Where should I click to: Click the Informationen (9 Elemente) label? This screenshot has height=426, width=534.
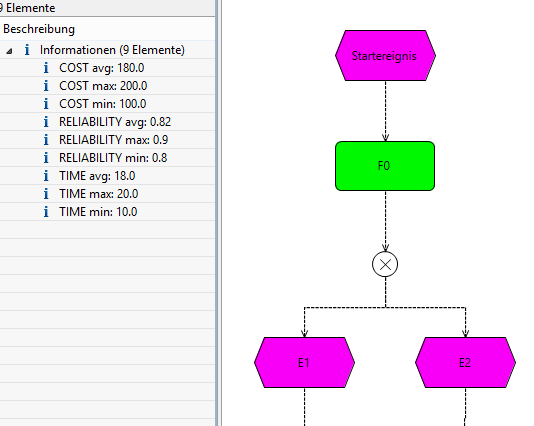(x=112, y=50)
